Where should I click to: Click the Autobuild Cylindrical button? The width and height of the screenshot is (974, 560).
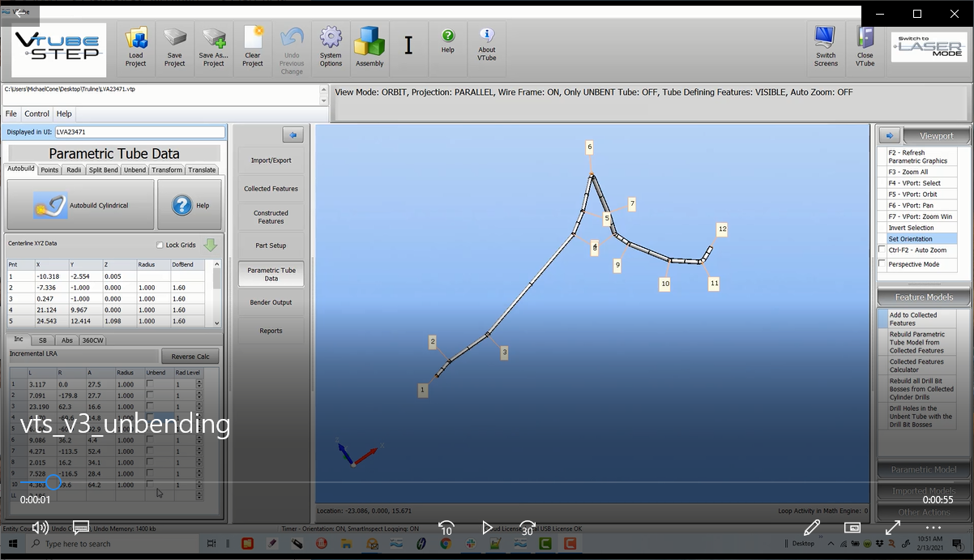tap(80, 205)
